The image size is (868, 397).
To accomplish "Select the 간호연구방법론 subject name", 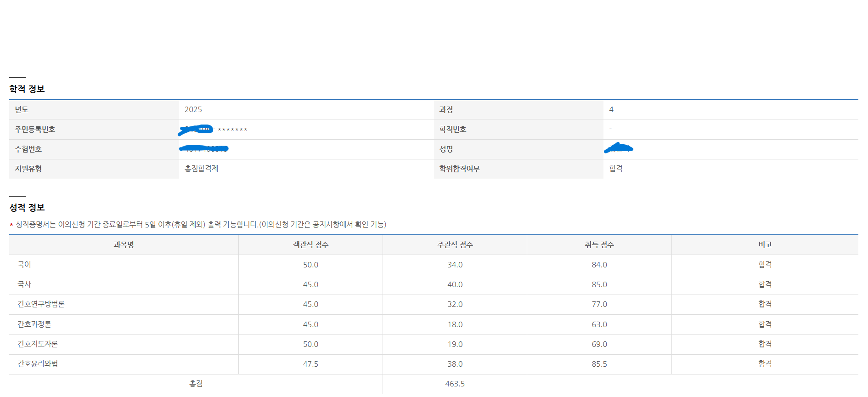I will click(x=41, y=304).
